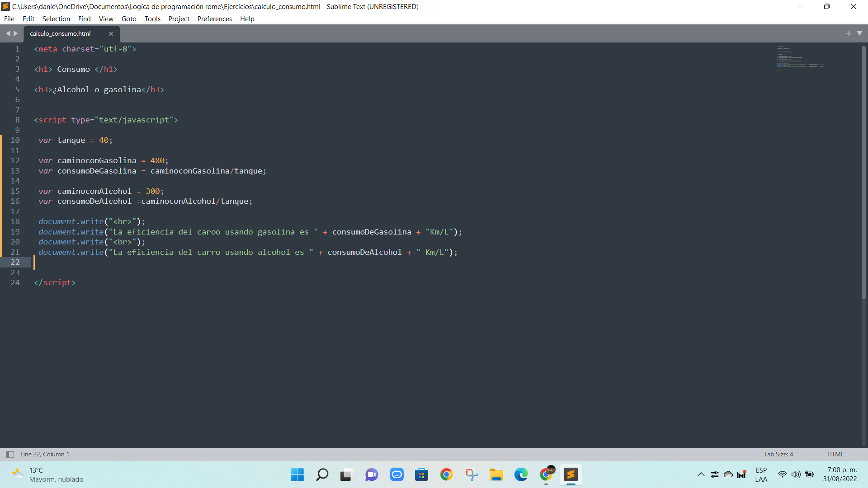Click the Line 22, Column 1 status

point(45,455)
